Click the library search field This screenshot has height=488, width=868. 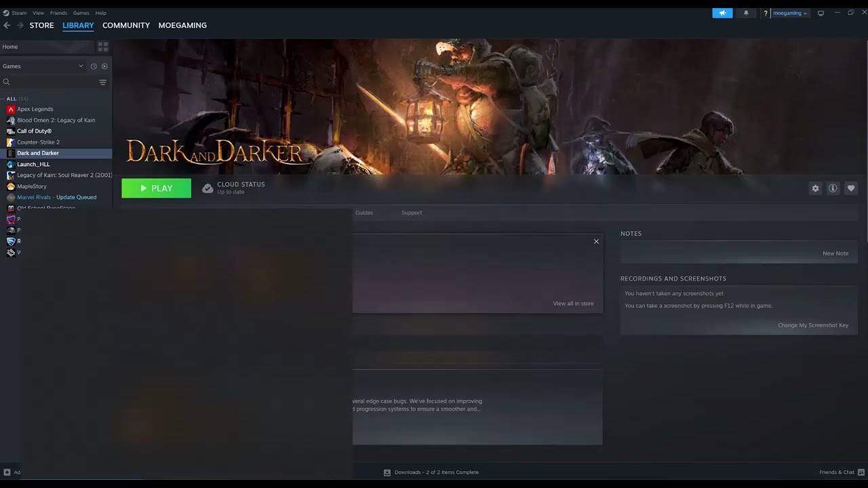[x=49, y=82]
